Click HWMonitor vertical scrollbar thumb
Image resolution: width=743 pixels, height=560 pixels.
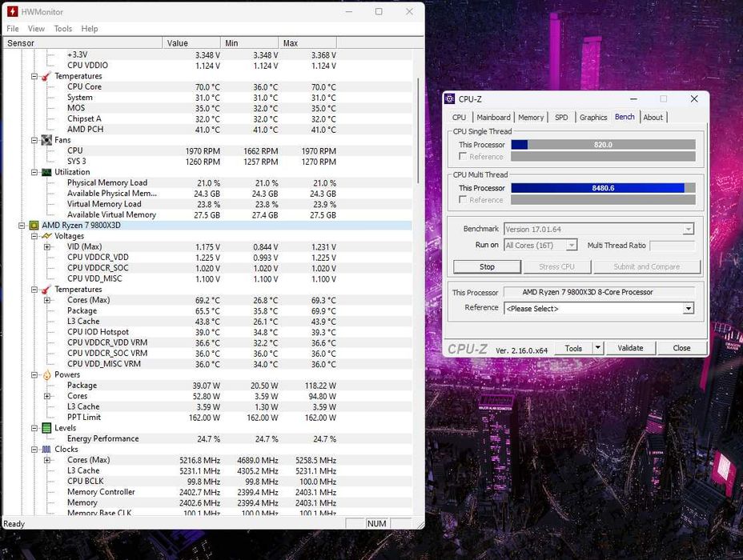click(x=418, y=130)
